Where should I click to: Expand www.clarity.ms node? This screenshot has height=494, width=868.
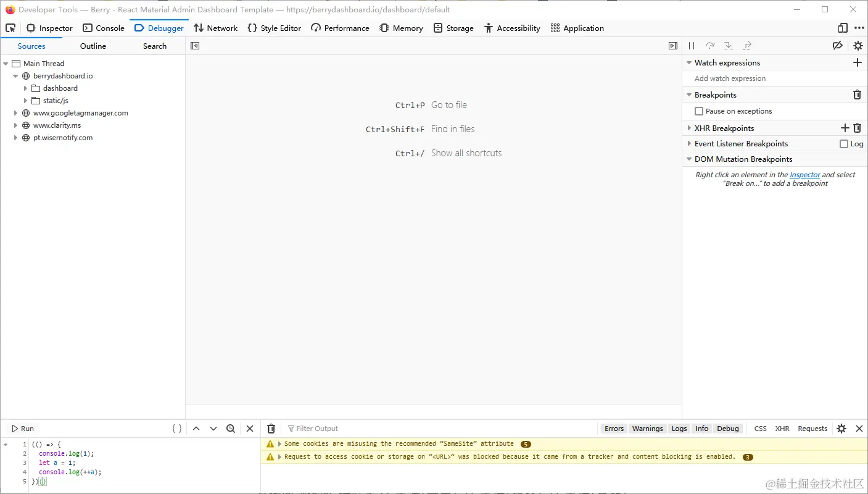coord(16,125)
